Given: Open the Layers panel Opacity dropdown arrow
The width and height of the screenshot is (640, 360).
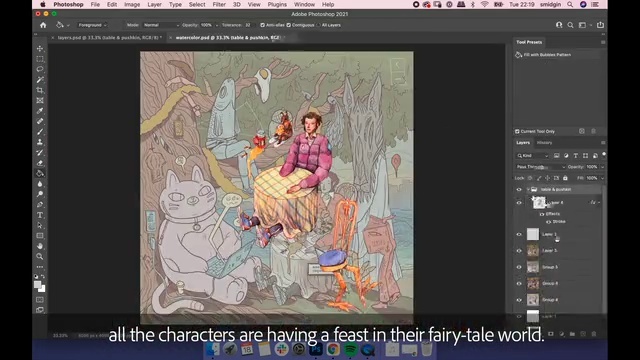Looking at the screenshot, I should pos(602,167).
